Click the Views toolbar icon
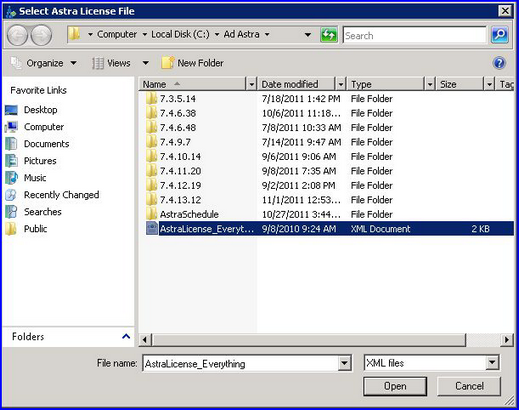Image resolution: width=519 pixels, height=410 pixels. click(x=98, y=63)
